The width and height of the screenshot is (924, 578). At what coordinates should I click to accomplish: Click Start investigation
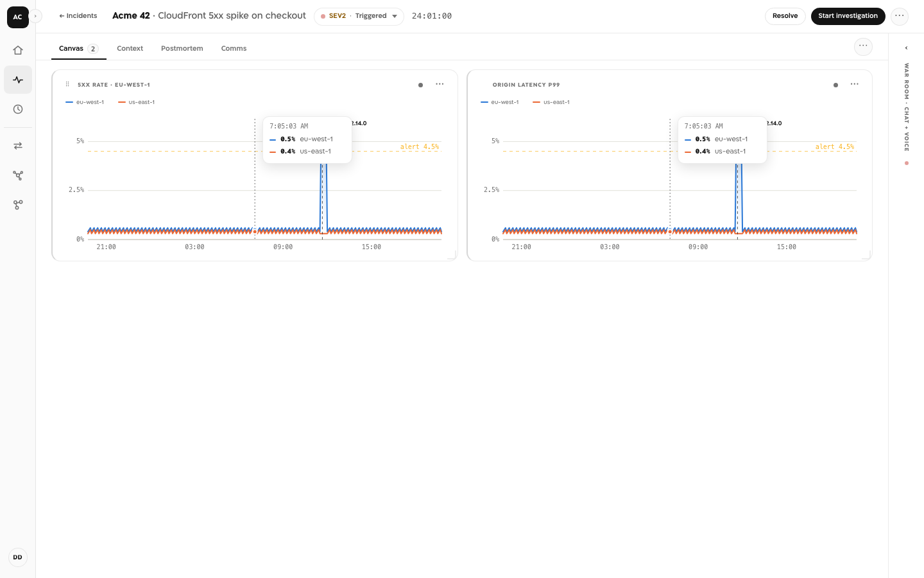tap(848, 16)
